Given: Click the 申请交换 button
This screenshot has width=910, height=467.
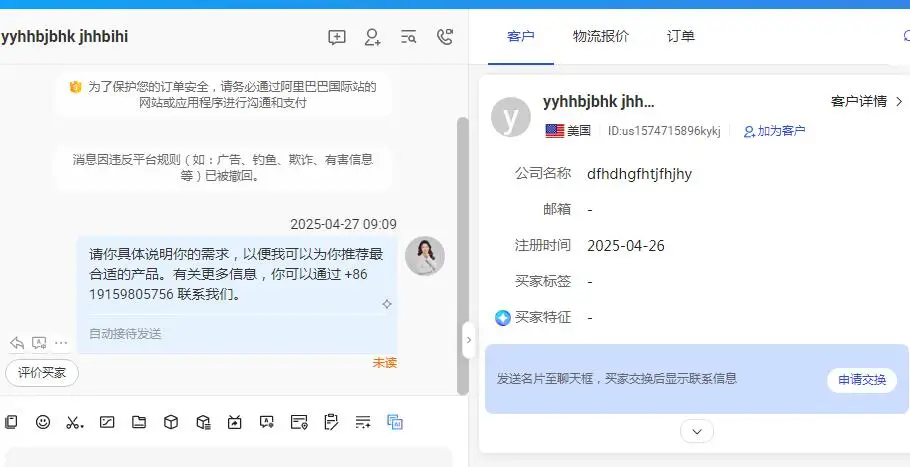Looking at the screenshot, I should coord(862,380).
